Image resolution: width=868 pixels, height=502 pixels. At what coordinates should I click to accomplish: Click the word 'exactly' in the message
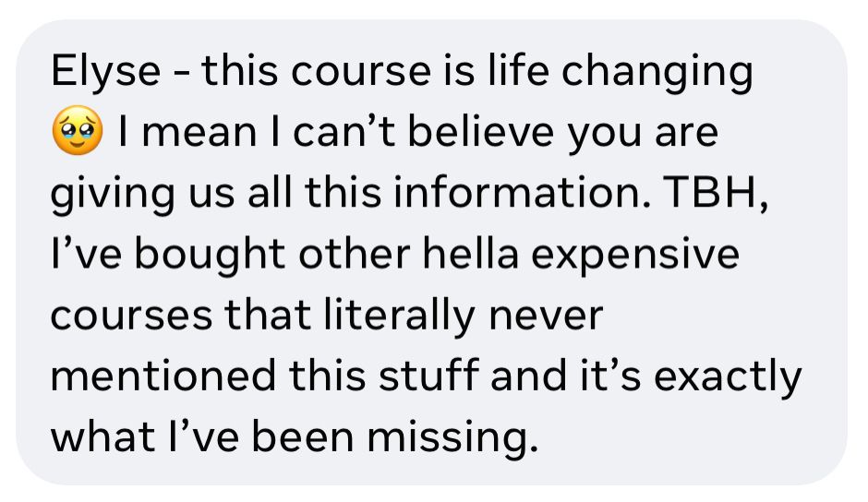[x=728, y=378]
